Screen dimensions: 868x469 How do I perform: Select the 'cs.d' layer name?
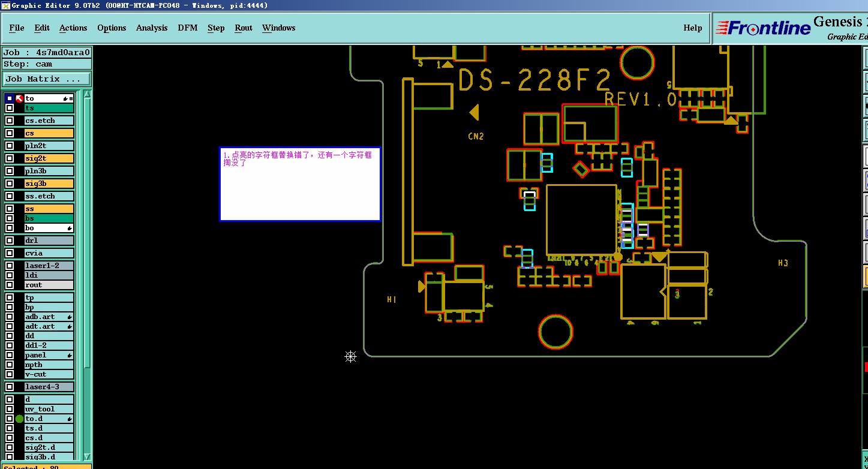pos(49,438)
